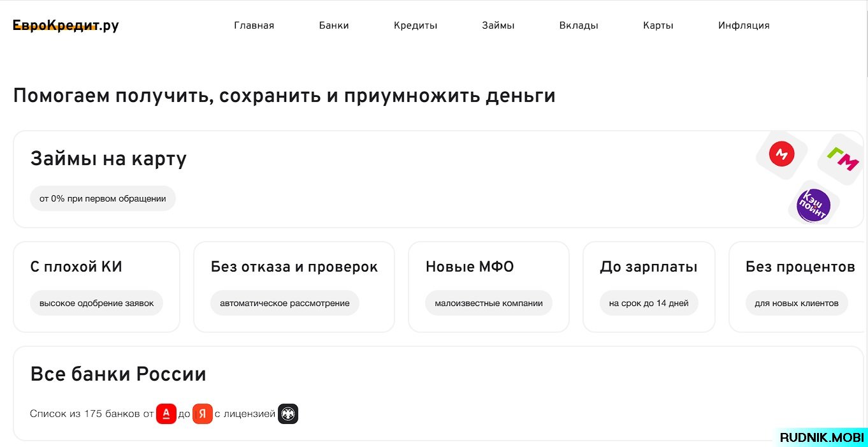Viewport: 868px width, 447px height.
Task: Click the red circular M lender logo
Action: tap(781, 154)
